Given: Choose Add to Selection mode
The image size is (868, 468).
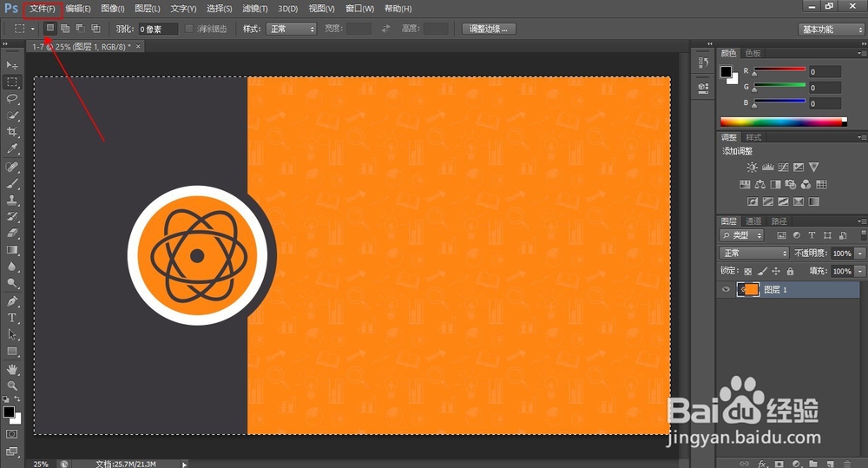Looking at the screenshot, I should 65,29.
